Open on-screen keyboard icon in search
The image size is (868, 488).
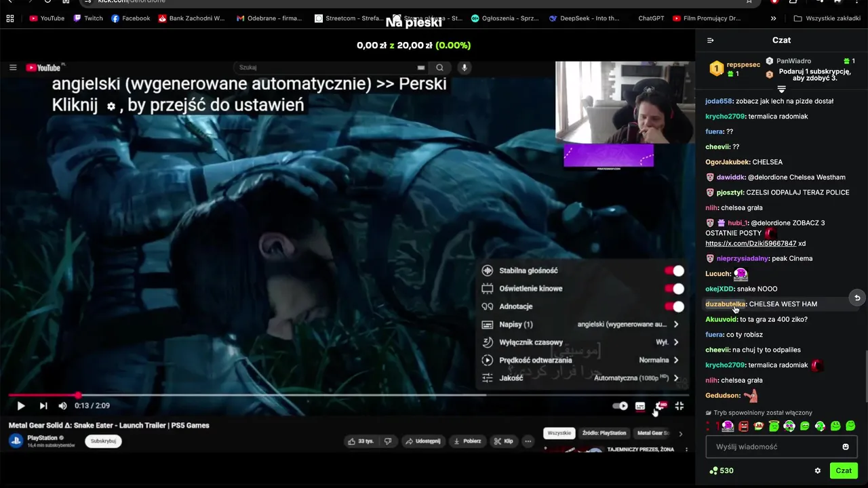click(421, 67)
